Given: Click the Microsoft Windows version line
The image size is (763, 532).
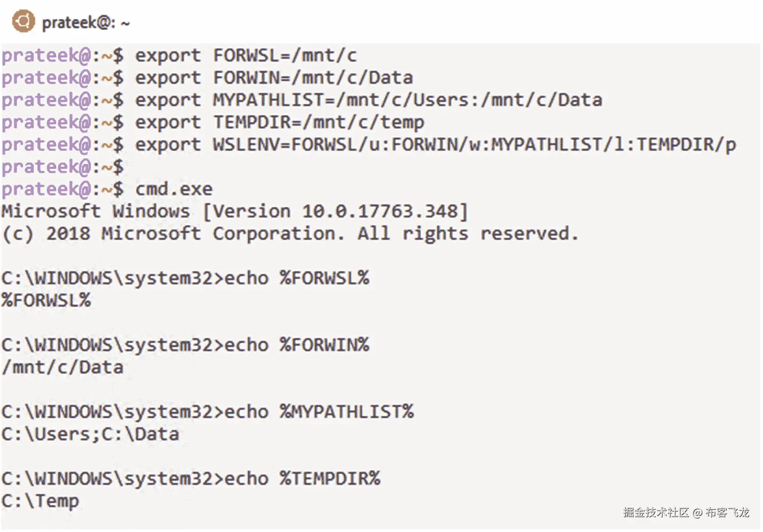Looking at the screenshot, I should 234,211.
